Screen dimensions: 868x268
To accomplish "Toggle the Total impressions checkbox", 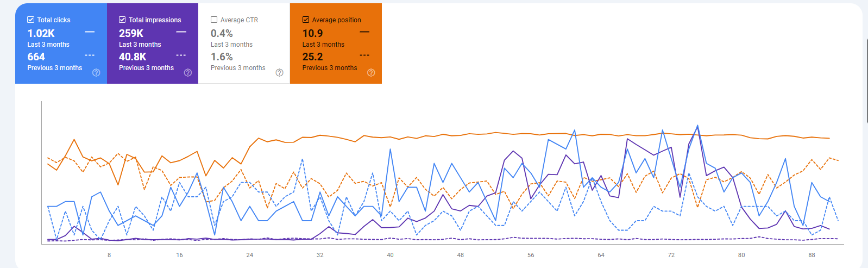I will point(122,20).
